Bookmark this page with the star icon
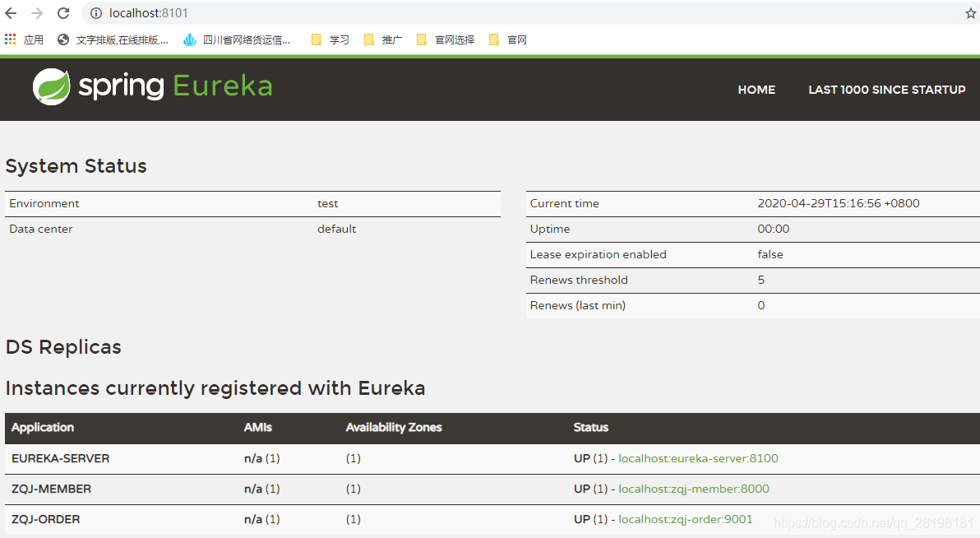 pos(969,12)
